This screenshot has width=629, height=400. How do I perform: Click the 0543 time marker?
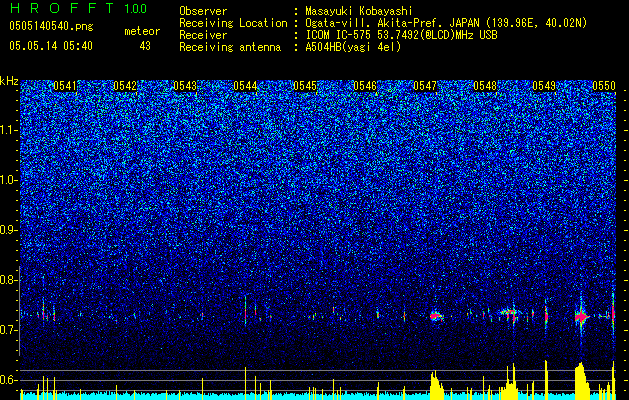185,86
